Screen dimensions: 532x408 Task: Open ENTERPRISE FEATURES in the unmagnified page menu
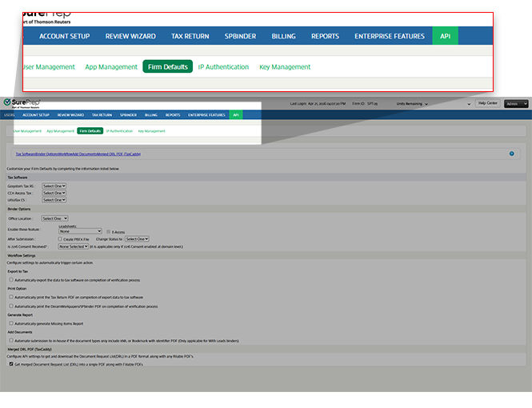[x=206, y=115]
